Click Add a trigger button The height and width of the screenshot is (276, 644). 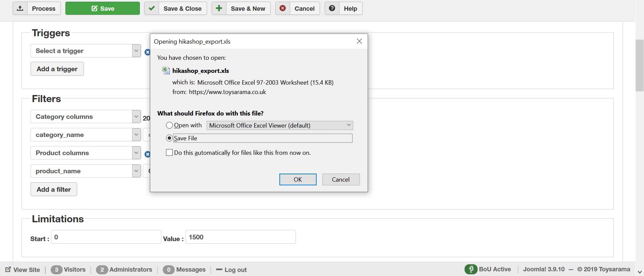(x=57, y=69)
